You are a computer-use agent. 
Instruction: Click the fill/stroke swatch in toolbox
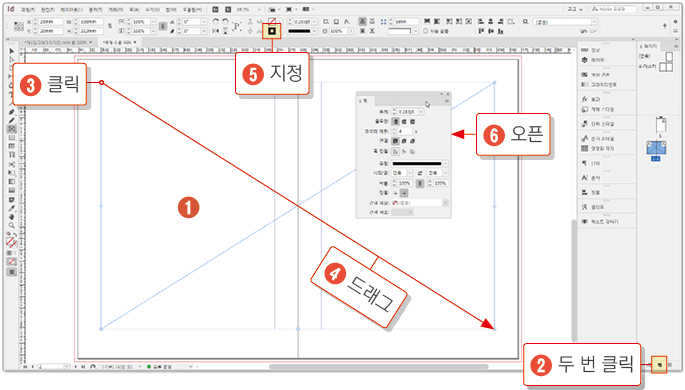pyautogui.click(x=11, y=242)
